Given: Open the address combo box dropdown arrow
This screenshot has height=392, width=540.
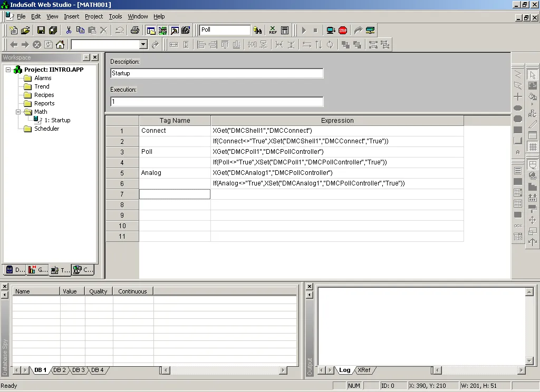Looking at the screenshot, I should [x=143, y=44].
